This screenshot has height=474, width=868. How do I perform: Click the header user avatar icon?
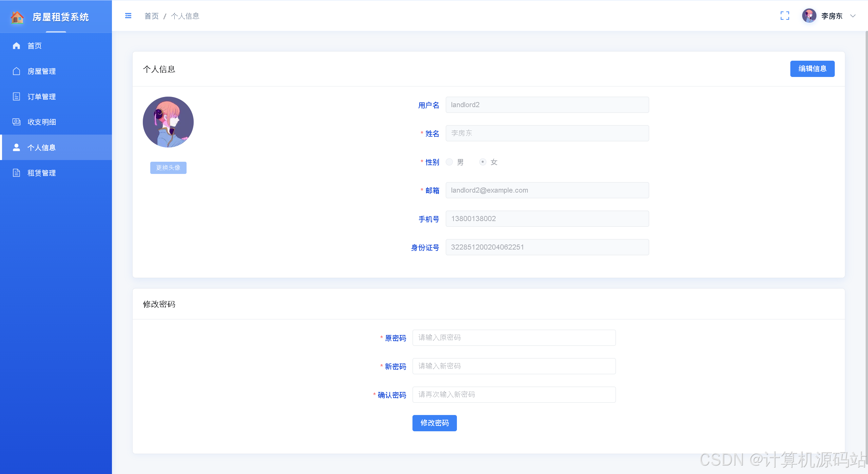coord(809,16)
